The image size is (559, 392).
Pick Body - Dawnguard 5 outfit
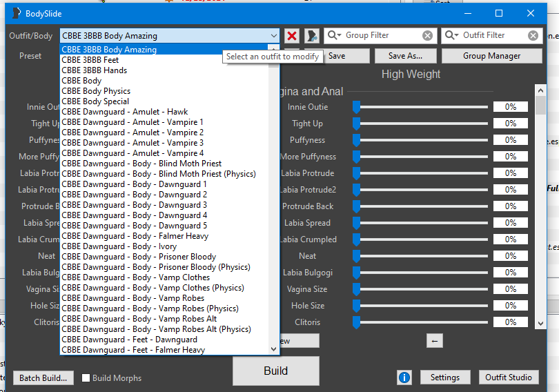pos(164,225)
